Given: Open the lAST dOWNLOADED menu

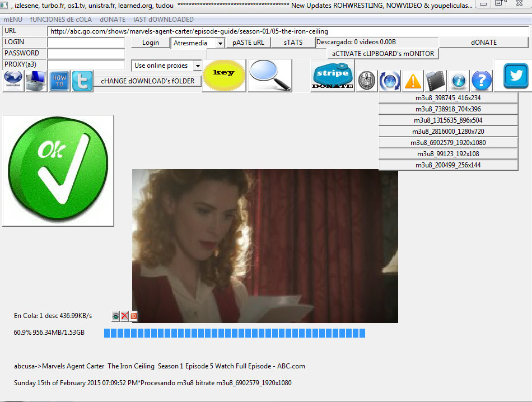Looking at the screenshot, I should coord(163,20).
